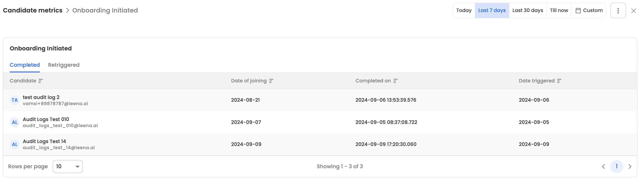The width and height of the screenshot is (644, 183).
Task: Open Audit Logs Test 14 candidate row
Action: coord(320,144)
